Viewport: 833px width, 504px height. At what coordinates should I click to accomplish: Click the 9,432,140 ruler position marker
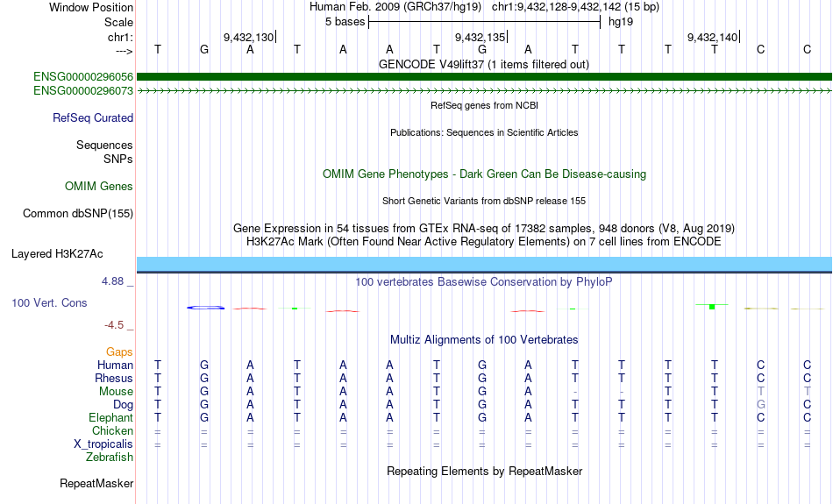point(712,37)
